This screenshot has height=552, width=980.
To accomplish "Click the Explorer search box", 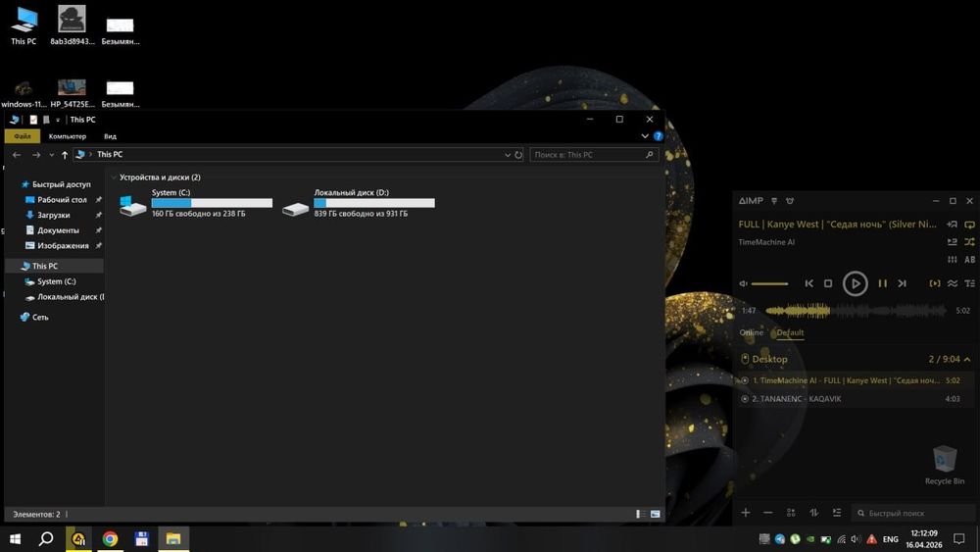I will click(x=594, y=154).
